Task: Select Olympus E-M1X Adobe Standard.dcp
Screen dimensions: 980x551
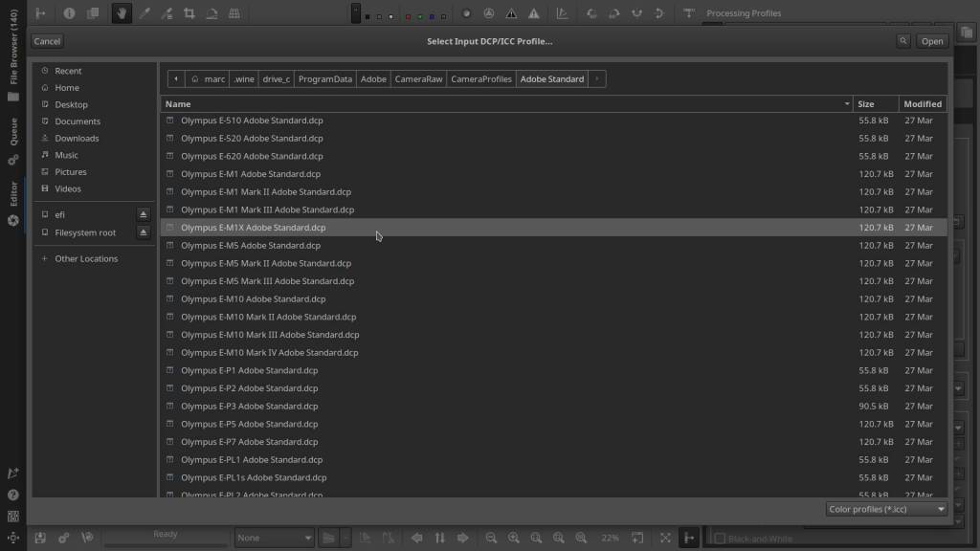Action: [x=554, y=228]
